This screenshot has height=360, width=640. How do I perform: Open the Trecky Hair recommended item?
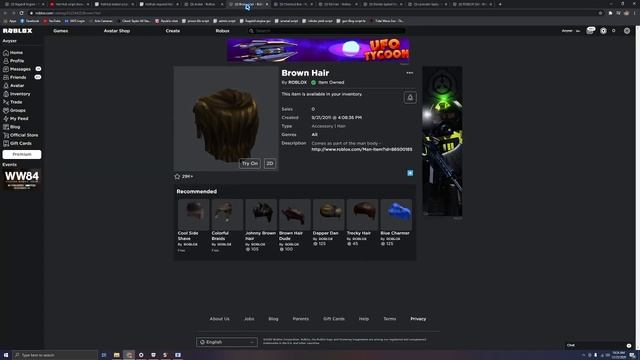362,223
